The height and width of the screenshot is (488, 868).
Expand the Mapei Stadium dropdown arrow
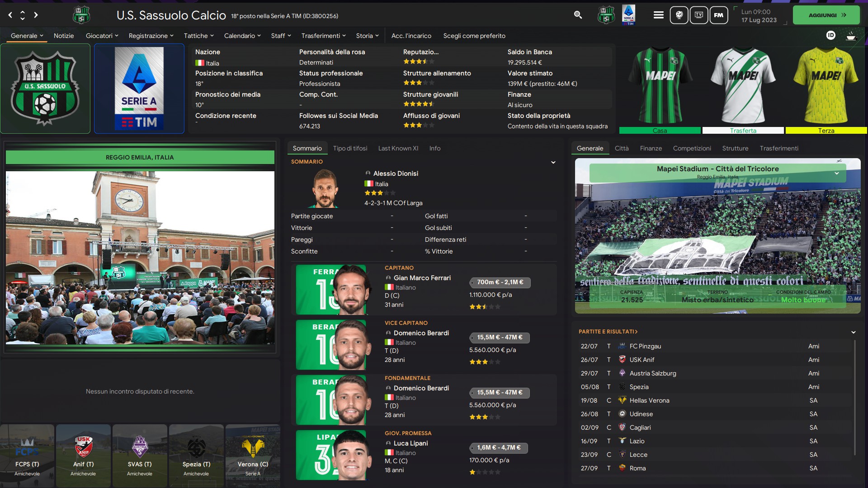click(837, 174)
